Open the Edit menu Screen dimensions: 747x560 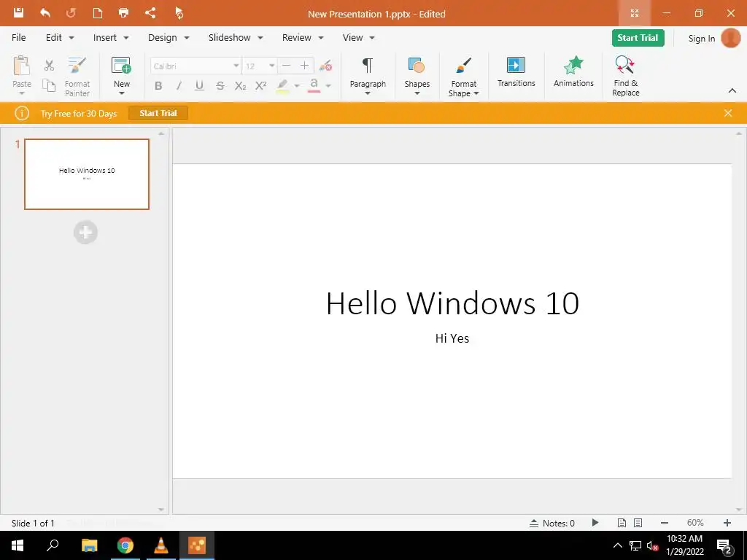[60, 38]
